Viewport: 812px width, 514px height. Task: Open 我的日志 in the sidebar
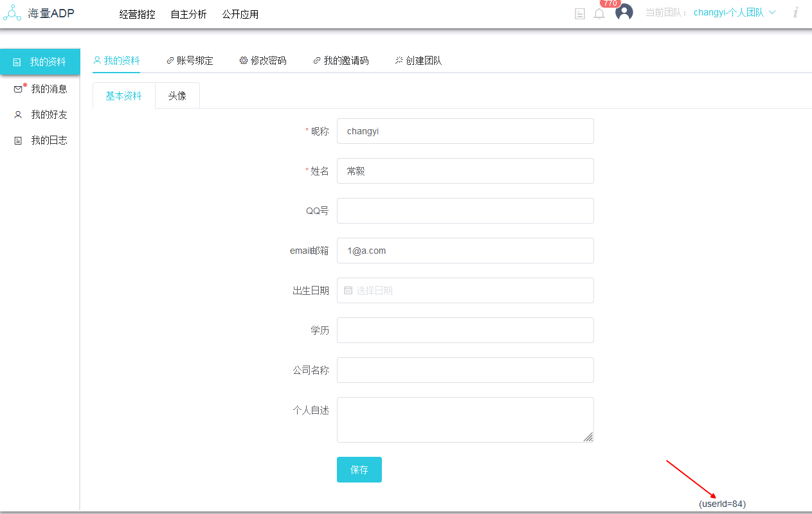pos(49,140)
